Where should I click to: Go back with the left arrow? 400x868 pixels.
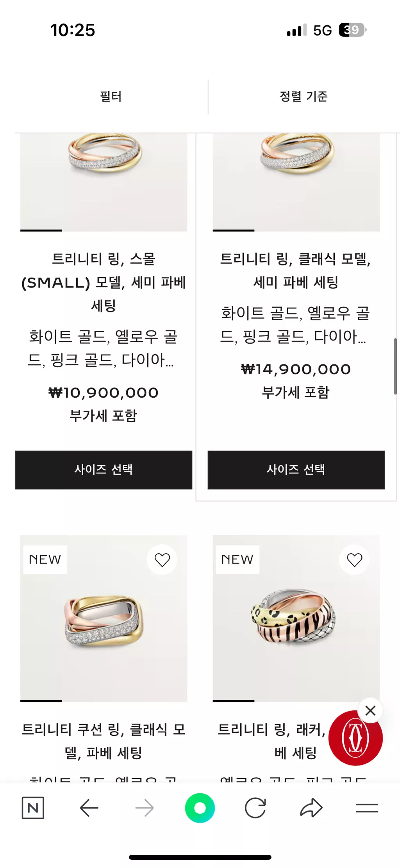(x=89, y=808)
